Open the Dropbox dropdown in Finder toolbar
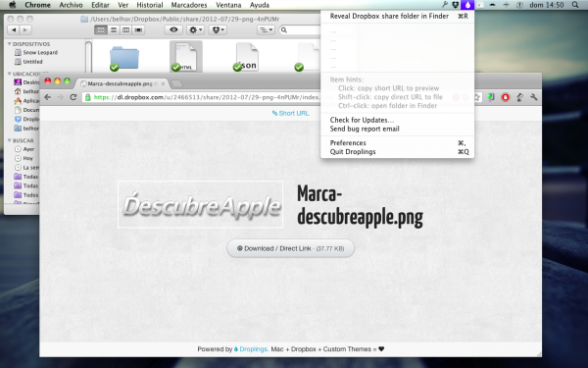 click(218, 29)
